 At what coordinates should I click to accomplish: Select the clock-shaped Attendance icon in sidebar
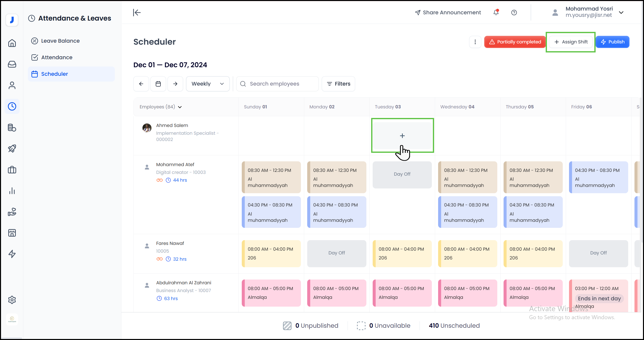(12, 106)
